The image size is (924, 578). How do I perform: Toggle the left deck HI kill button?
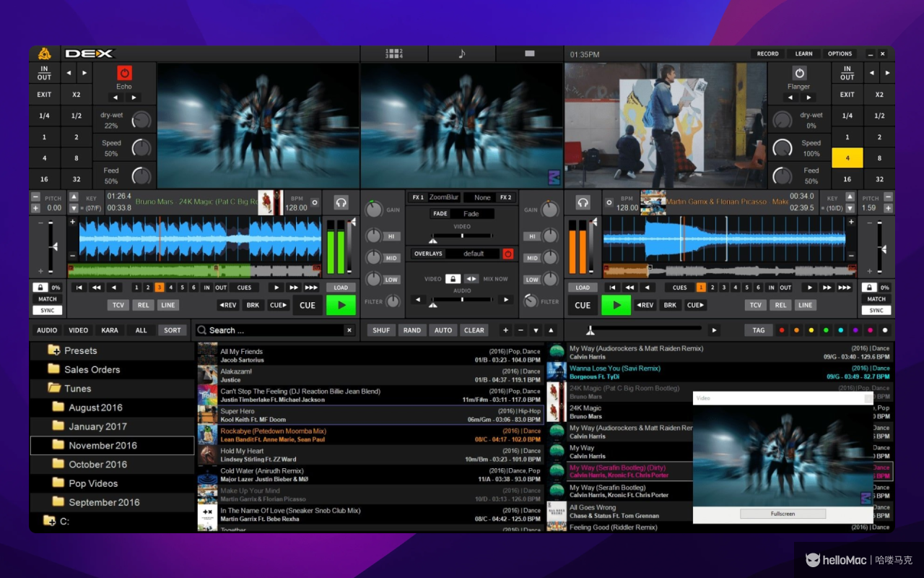click(x=391, y=236)
